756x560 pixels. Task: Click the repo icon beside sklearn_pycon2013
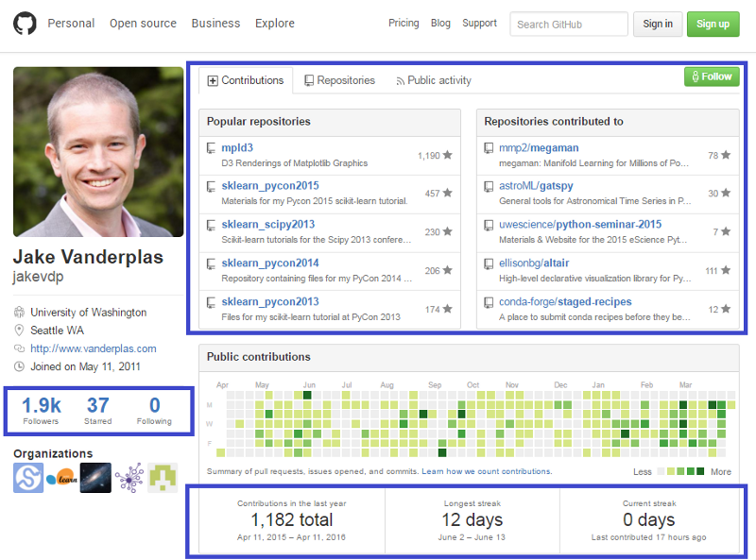(211, 302)
